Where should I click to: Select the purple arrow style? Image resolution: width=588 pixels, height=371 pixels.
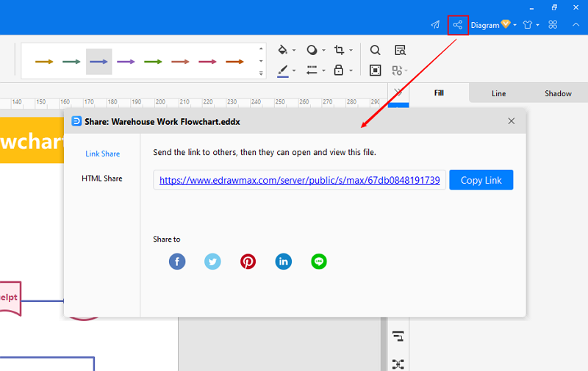click(x=126, y=62)
